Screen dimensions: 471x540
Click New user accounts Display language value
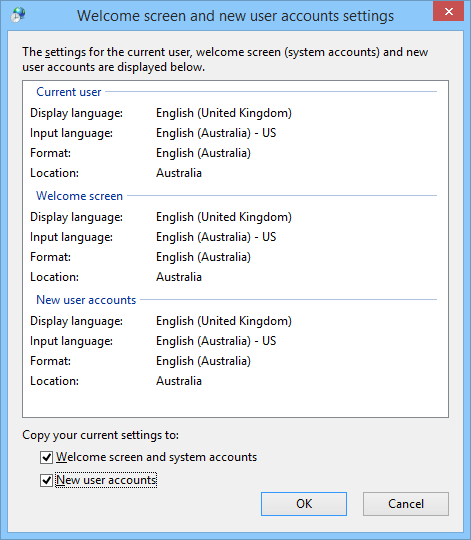coord(224,321)
